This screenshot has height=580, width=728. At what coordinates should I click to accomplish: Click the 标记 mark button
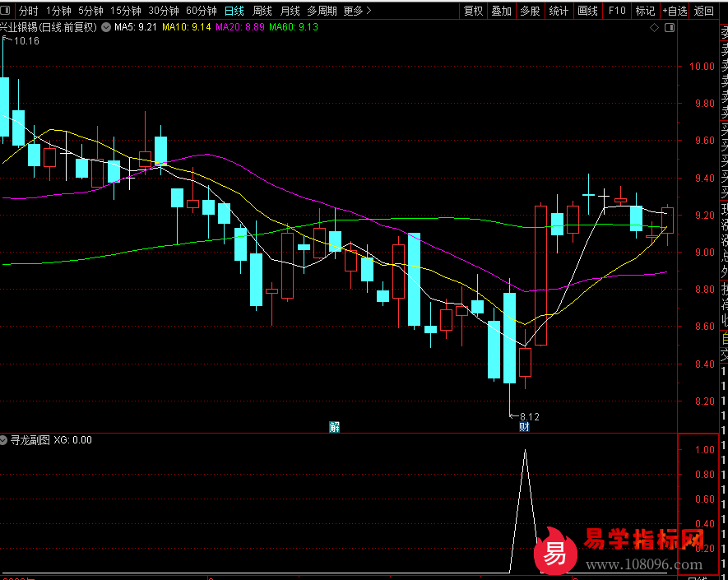[645, 11]
